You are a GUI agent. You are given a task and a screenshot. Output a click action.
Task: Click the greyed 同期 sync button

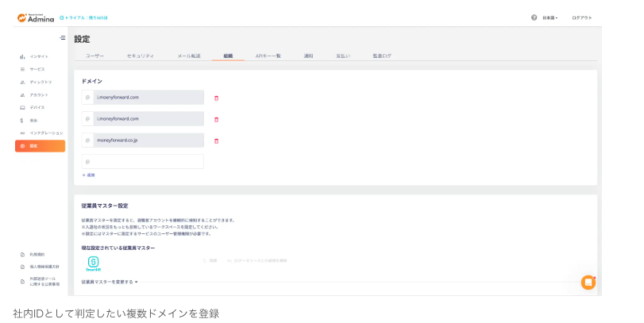(x=210, y=260)
